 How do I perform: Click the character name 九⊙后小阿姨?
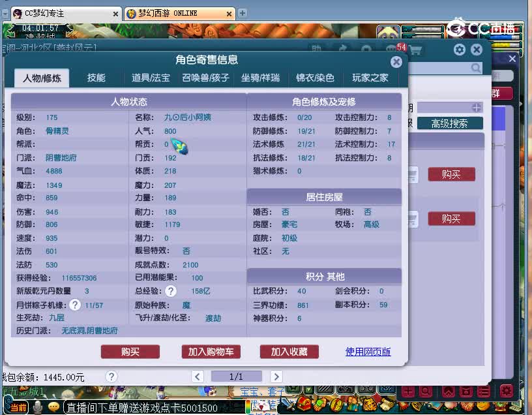coord(187,117)
